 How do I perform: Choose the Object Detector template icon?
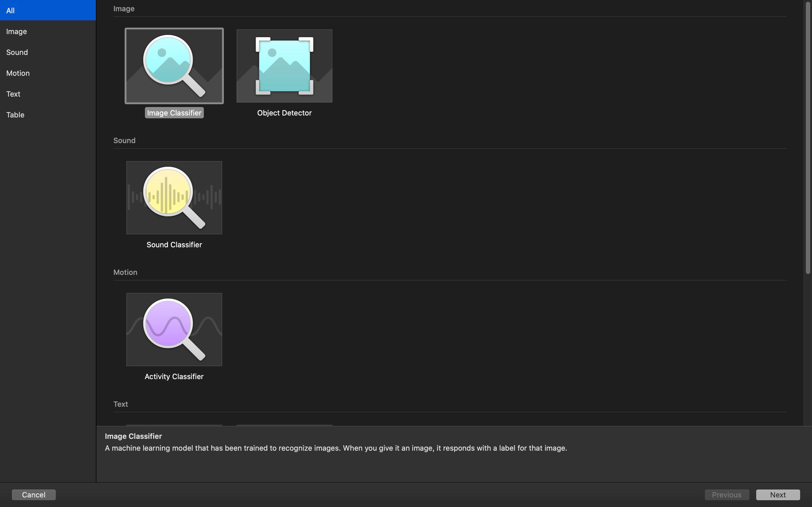pyautogui.click(x=284, y=66)
